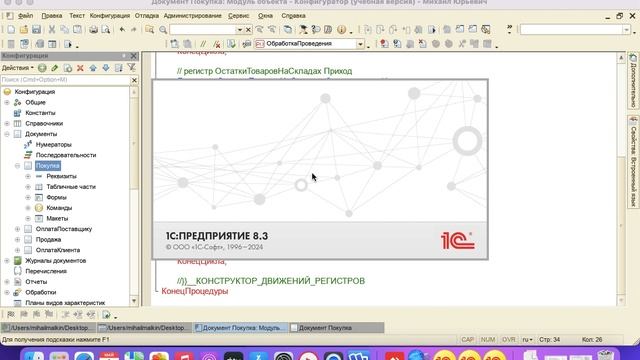Click the Undo arrow icon
Screen dimensions: 640x360
pyautogui.click(x=122, y=29)
